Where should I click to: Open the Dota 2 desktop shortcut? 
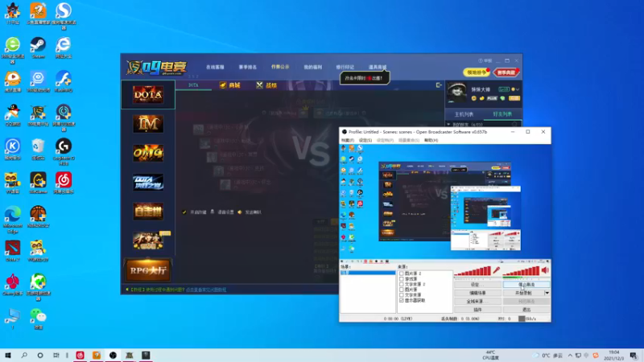tap(13, 251)
